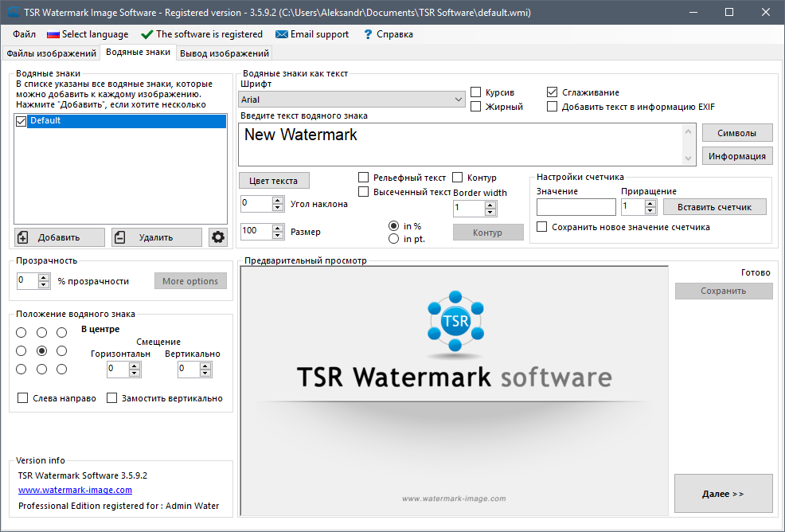
Task: Click the Символы button
Action: 737,133
